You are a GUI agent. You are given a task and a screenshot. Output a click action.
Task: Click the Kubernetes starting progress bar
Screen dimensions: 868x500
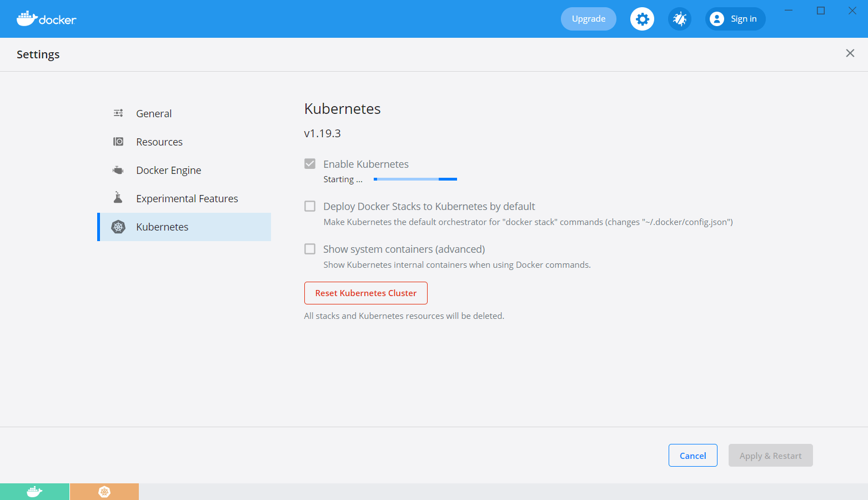tap(415, 179)
